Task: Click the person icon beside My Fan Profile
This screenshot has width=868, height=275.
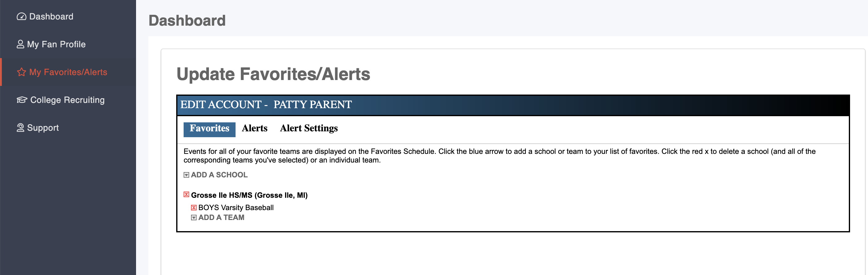Action: tap(20, 44)
